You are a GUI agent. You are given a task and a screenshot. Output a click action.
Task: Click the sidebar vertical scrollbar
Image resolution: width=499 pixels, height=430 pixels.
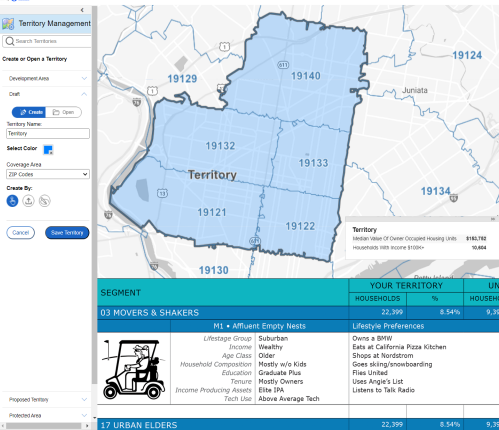(x=94, y=195)
